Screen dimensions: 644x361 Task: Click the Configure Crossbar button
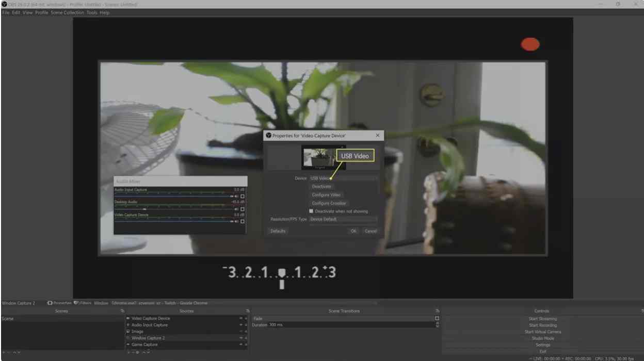(329, 203)
